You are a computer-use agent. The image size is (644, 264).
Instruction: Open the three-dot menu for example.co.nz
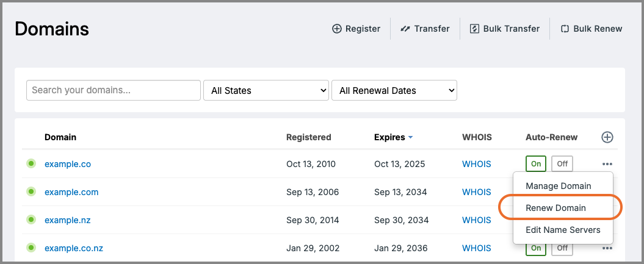(607, 248)
